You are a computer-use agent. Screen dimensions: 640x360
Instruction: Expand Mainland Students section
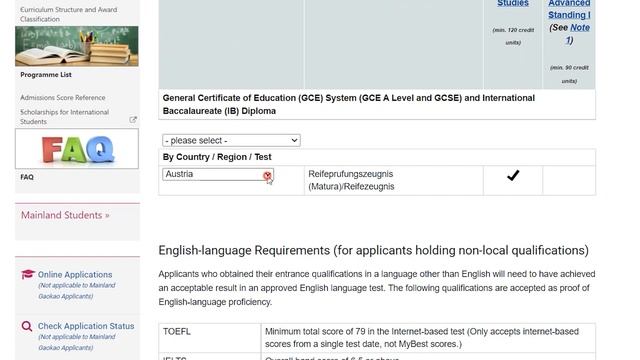pyautogui.click(x=65, y=215)
